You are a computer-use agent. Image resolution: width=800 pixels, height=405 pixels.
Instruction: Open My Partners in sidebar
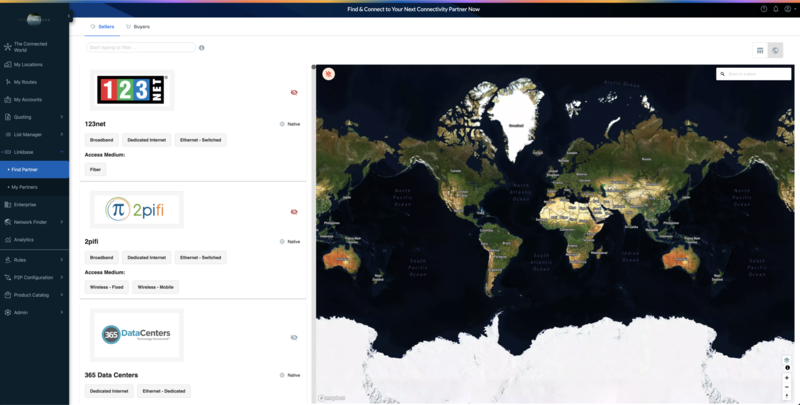click(x=34, y=187)
